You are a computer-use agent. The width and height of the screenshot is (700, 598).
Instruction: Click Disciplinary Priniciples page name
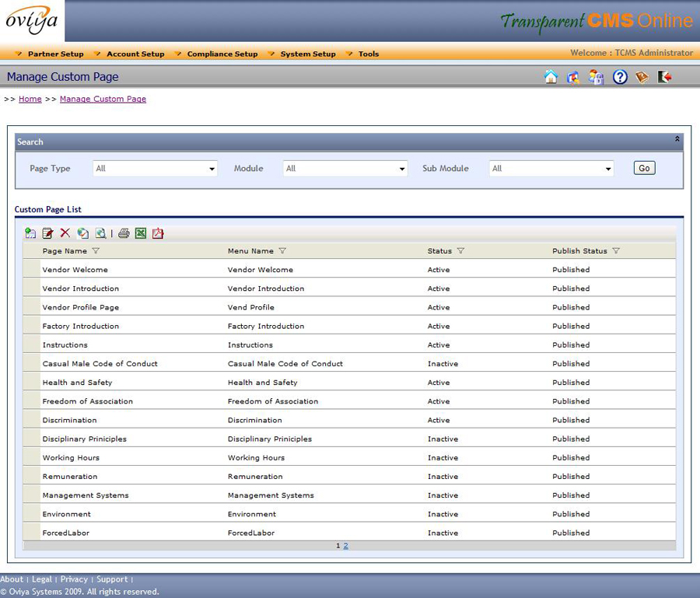pyautogui.click(x=84, y=439)
